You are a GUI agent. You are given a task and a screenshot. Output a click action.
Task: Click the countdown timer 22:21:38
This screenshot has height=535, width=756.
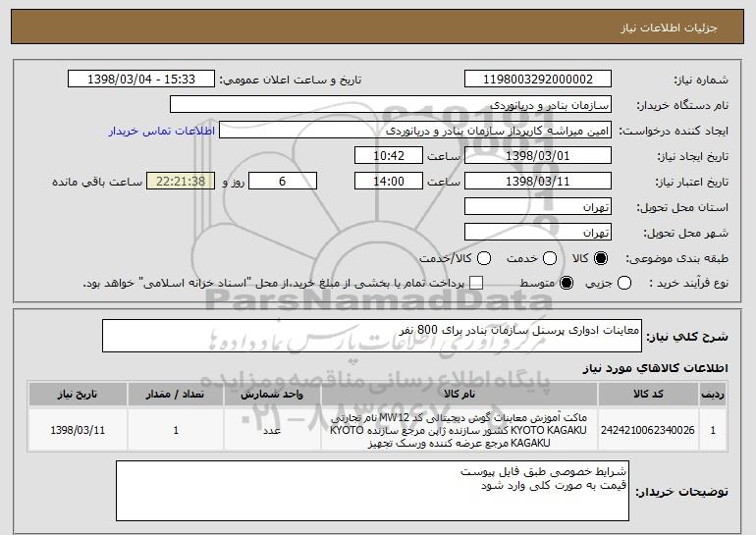(x=181, y=182)
